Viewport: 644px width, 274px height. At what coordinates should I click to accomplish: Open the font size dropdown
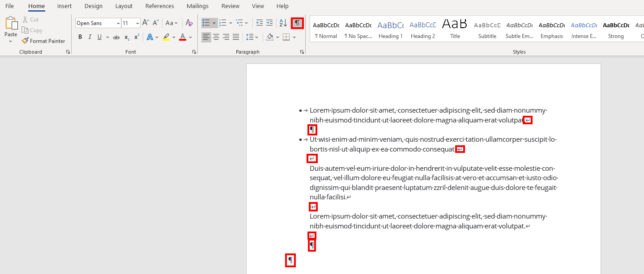pos(137,23)
